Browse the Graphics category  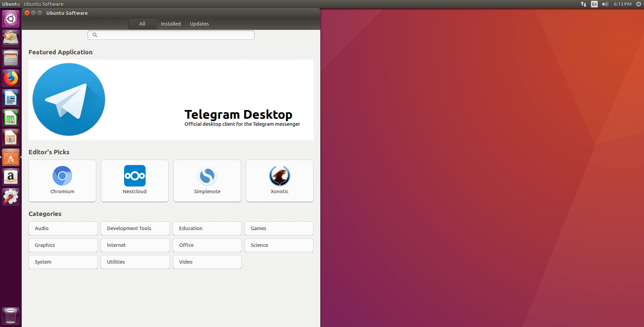[x=63, y=245]
